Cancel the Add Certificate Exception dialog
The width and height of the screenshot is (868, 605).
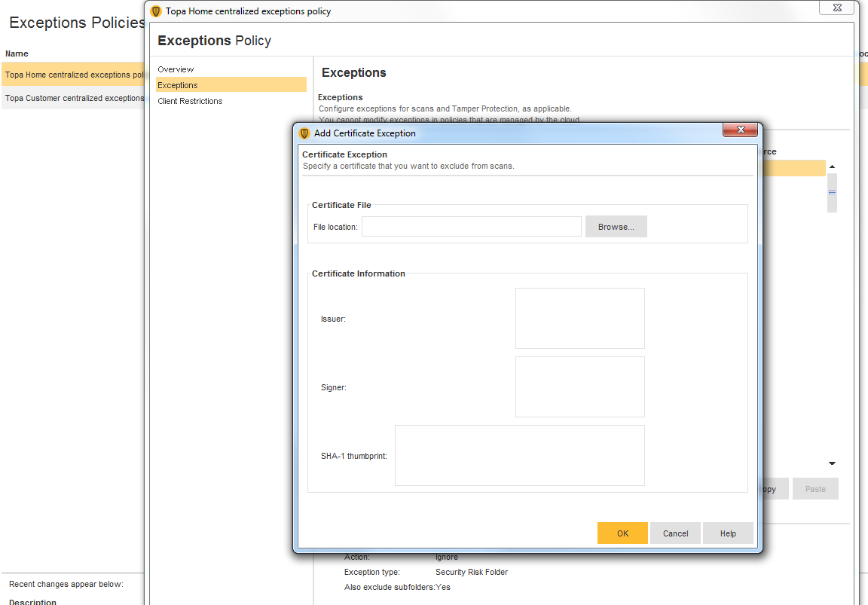(x=675, y=533)
